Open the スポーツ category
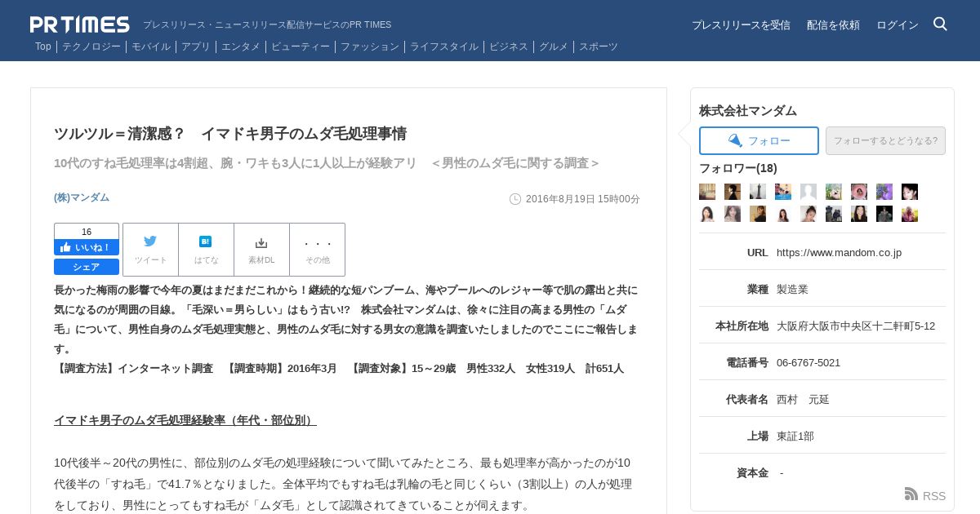This screenshot has height=514, width=980. [x=599, y=47]
